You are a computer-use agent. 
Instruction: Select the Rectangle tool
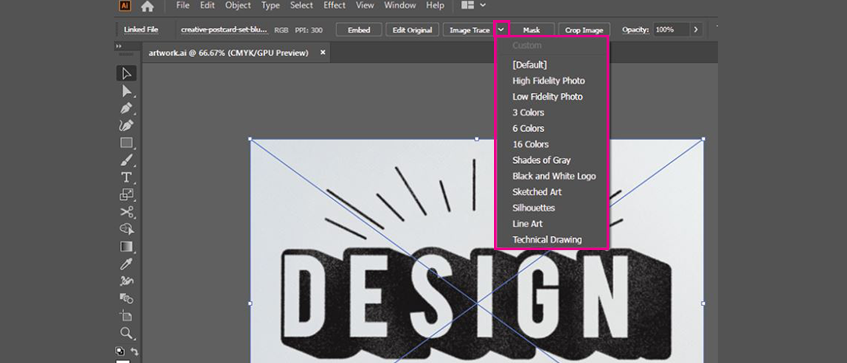point(126,143)
